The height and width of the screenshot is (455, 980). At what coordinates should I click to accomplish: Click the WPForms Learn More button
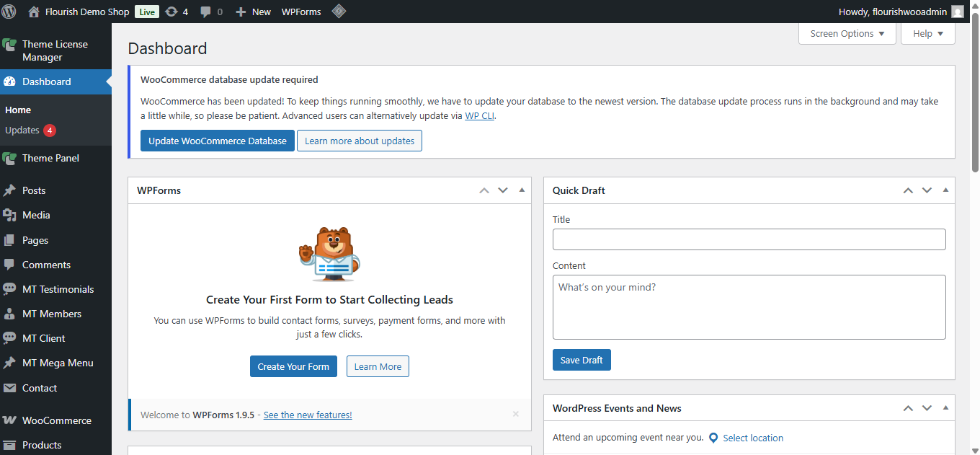pyautogui.click(x=378, y=366)
